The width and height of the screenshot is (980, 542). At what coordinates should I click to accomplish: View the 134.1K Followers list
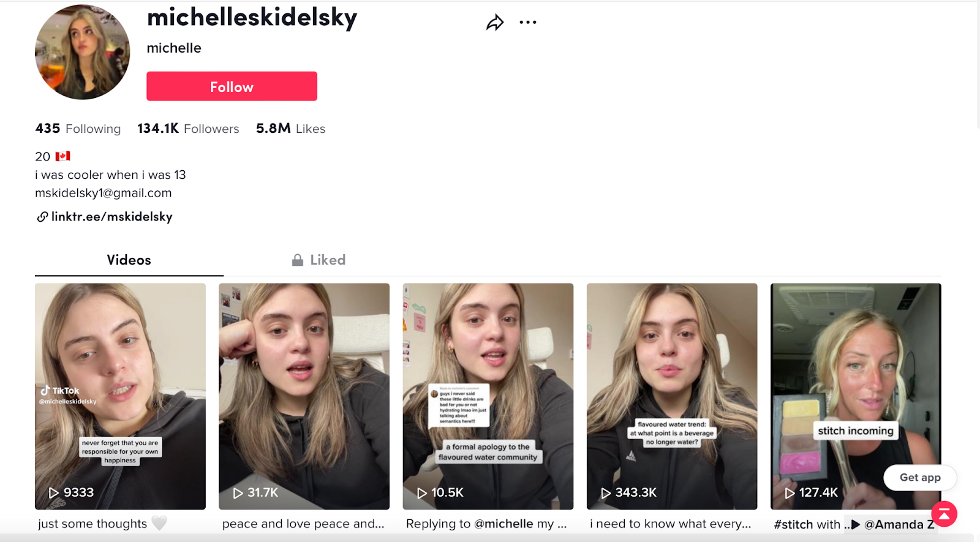188,129
